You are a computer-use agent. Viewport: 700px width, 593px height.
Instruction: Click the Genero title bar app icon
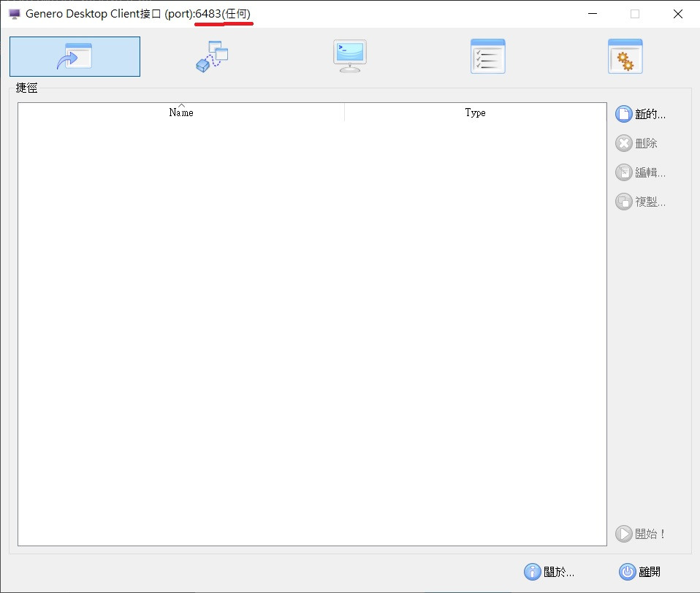[x=15, y=14]
